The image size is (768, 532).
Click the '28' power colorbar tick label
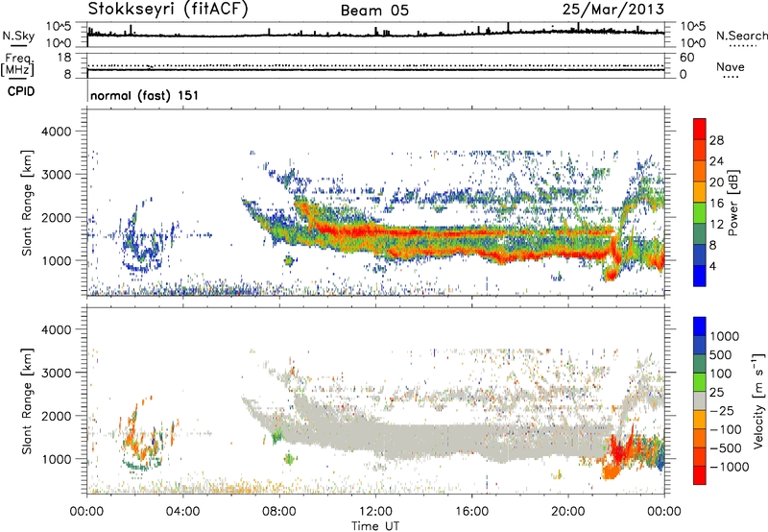pos(716,140)
